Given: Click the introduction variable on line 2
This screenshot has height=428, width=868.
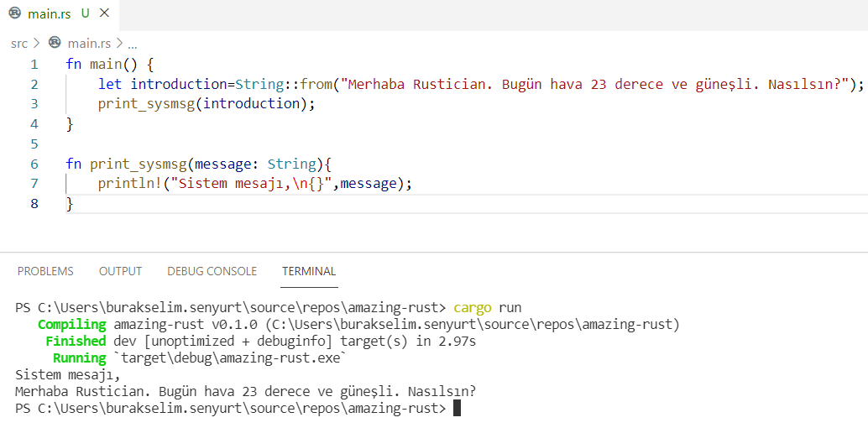Looking at the screenshot, I should [x=178, y=84].
